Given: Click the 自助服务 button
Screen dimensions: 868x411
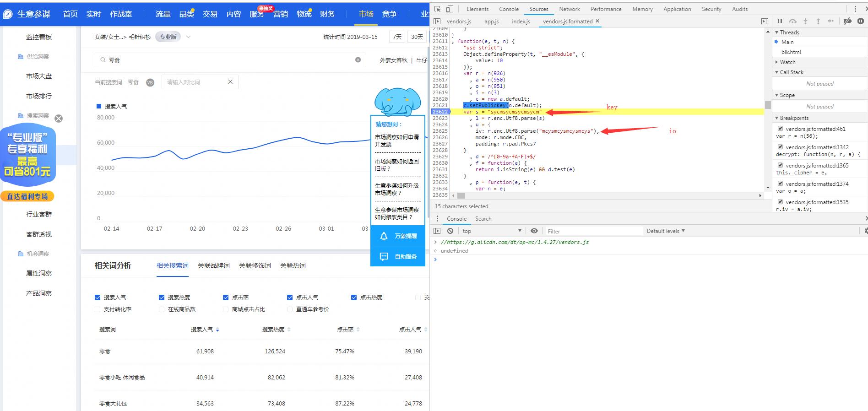Looking at the screenshot, I should point(397,257).
